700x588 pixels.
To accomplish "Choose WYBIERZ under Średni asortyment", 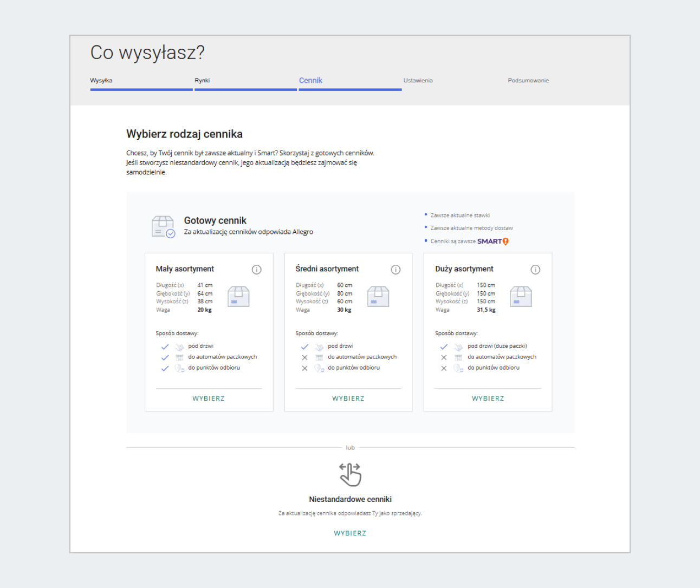I will [348, 398].
